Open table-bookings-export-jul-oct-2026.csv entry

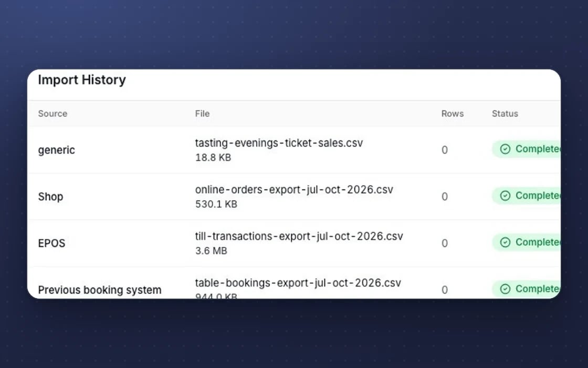point(298,283)
